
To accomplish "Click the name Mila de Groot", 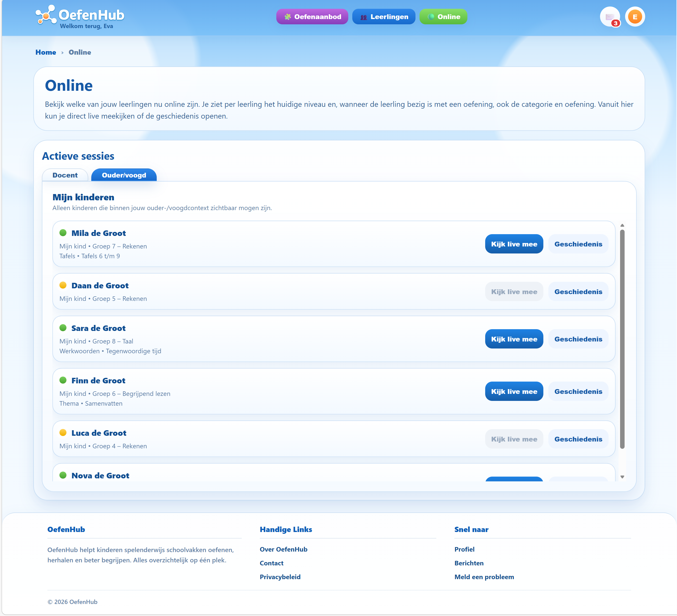I will 98,233.
